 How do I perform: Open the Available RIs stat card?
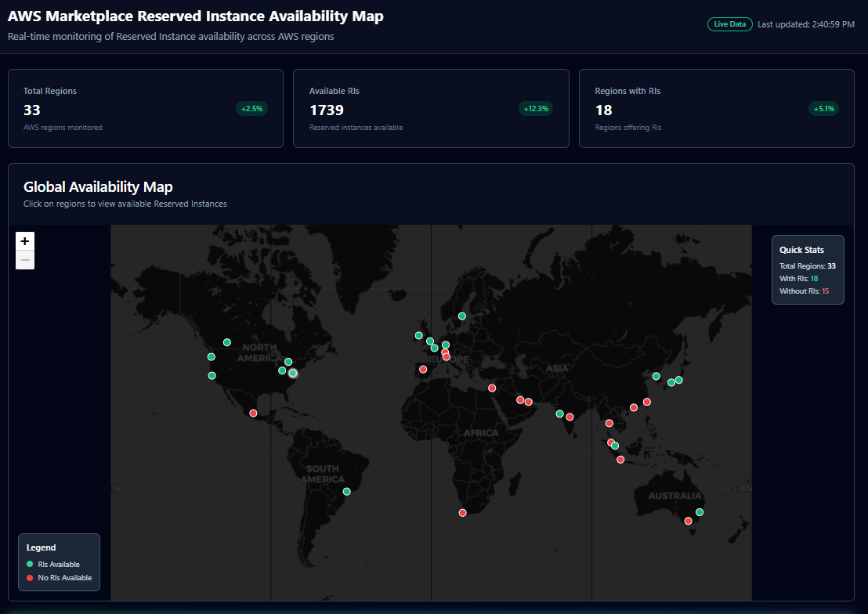[x=431, y=109]
